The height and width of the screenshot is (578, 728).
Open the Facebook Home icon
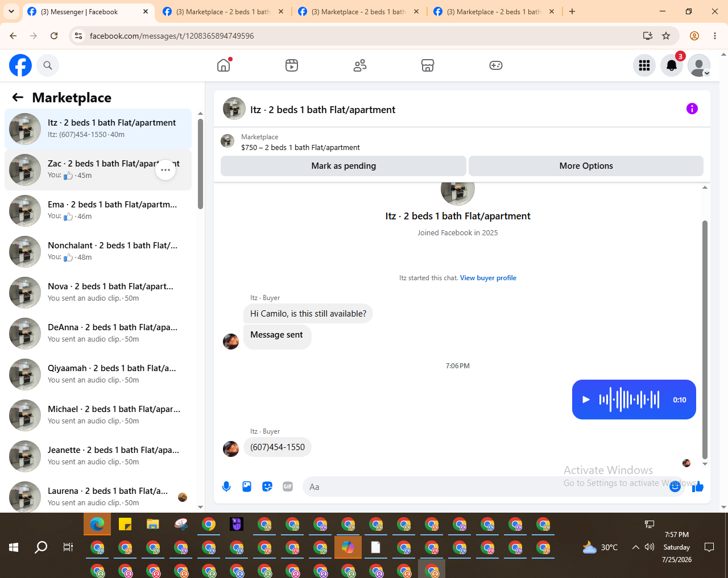coord(224,65)
